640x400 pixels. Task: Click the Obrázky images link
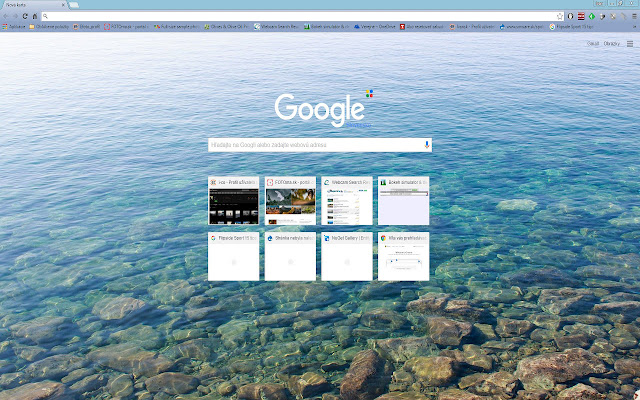(x=611, y=44)
